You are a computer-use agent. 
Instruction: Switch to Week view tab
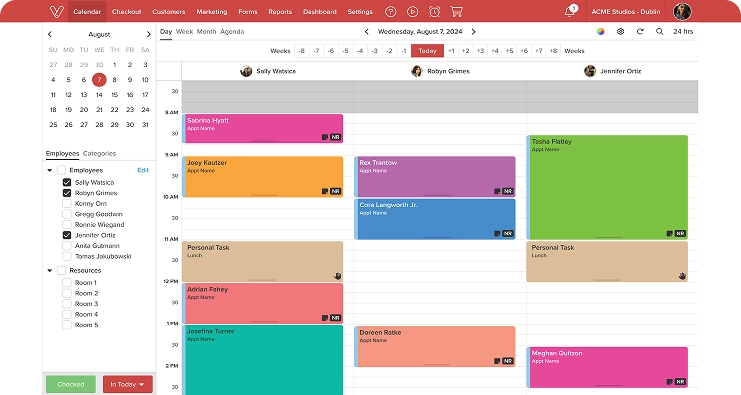tap(184, 32)
